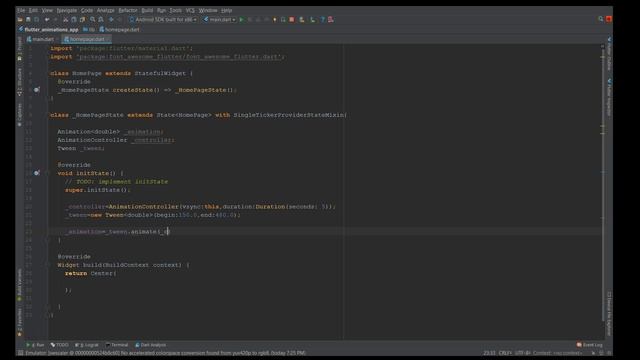Screen dimensions: 640x360
Task: Open the VCS menu
Action: (190, 10)
